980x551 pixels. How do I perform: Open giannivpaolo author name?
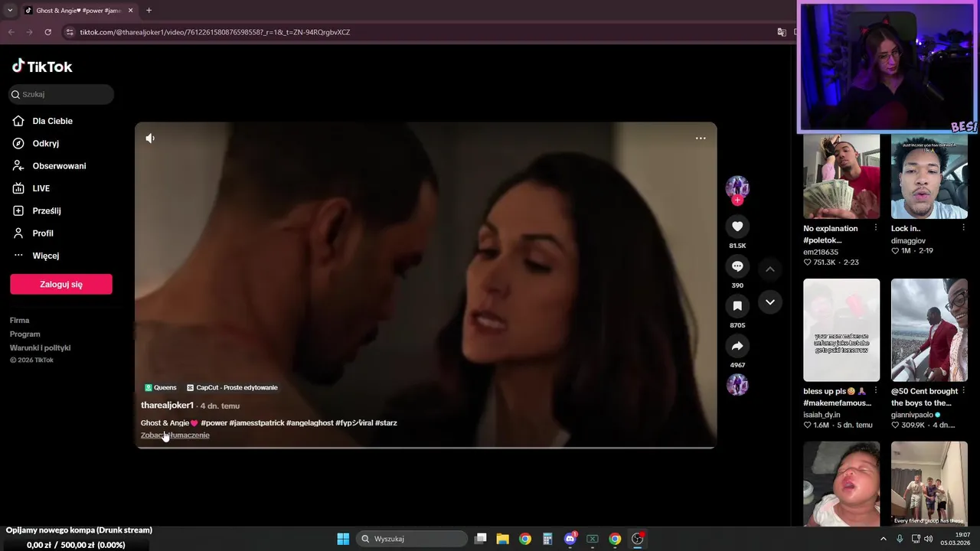pos(912,415)
